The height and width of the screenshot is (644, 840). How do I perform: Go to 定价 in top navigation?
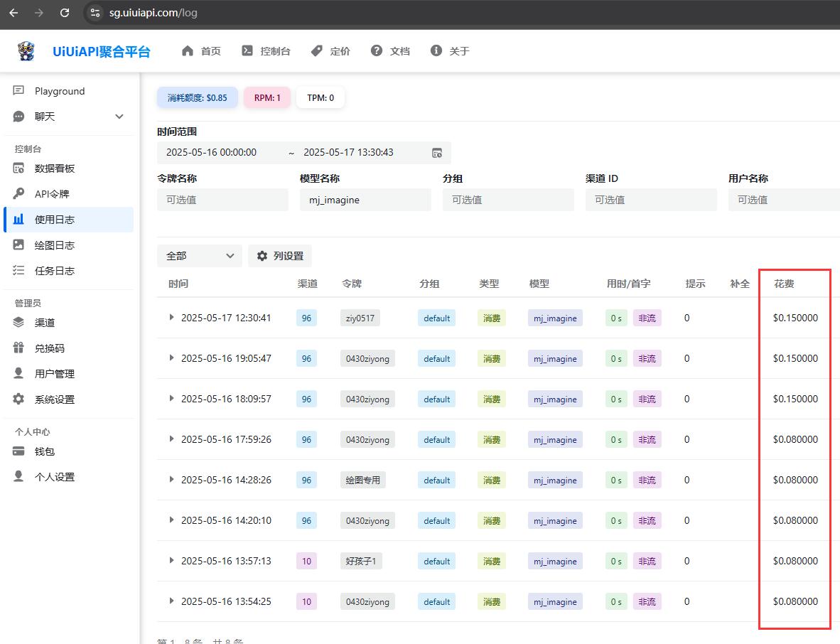330,51
